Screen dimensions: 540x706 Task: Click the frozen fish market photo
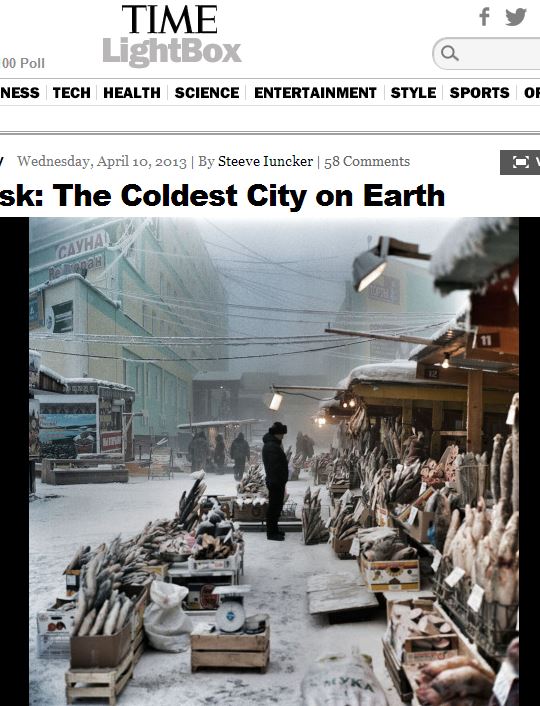[x=274, y=462]
